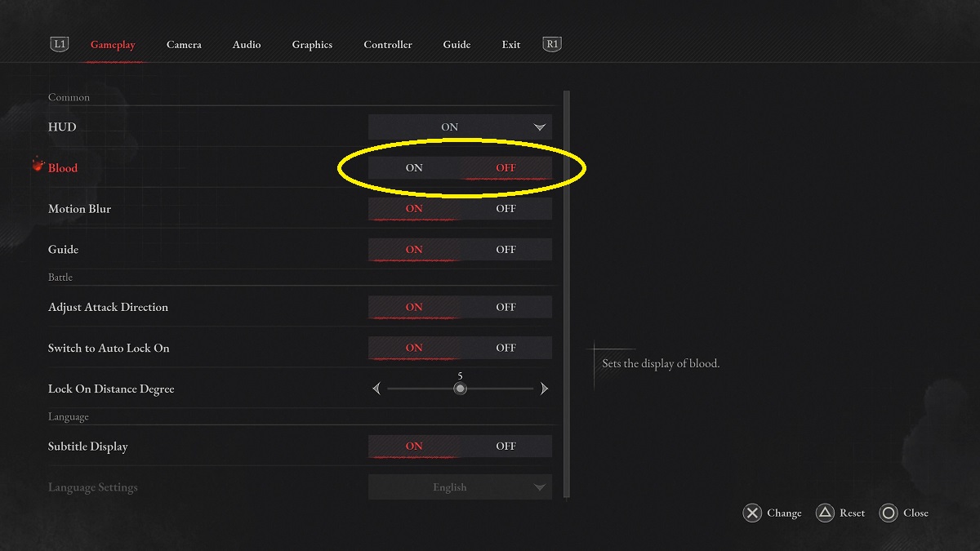Viewport: 980px width, 551px height.
Task: Turn off Subtitle Display
Action: (x=506, y=446)
